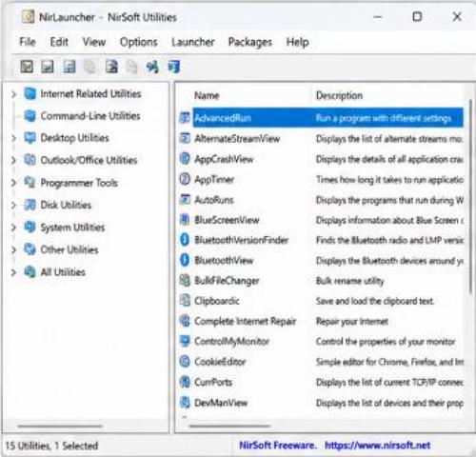This screenshot has width=476, height=457.
Task: Click the Command-Line Utilities folder icon
Action: 30,116
